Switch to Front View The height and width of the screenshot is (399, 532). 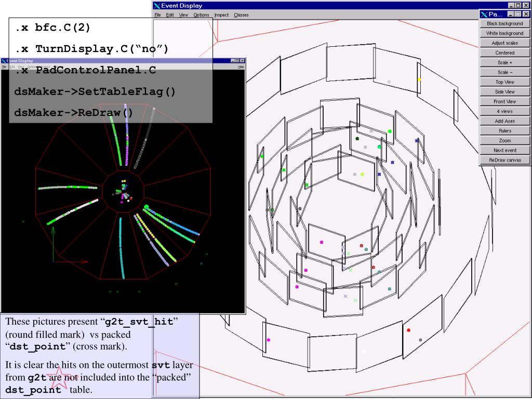click(504, 101)
